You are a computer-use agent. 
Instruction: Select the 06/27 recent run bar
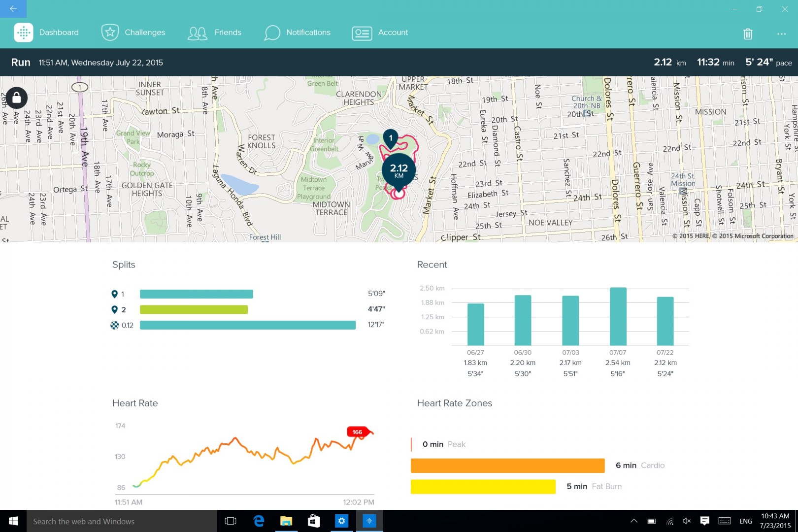pyautogui.click(x=475, y=324)
